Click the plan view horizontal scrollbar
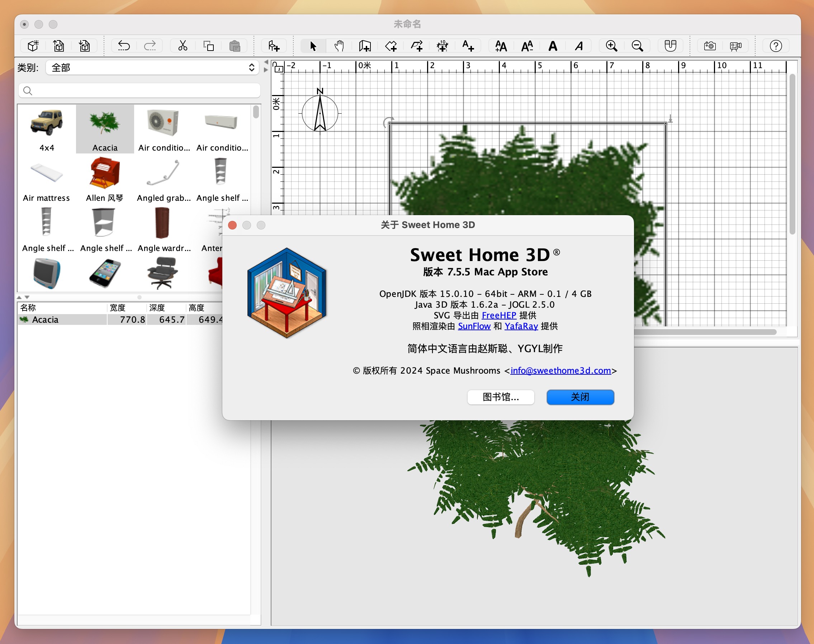This screenshot has width=814, height=644. point(705,332)
